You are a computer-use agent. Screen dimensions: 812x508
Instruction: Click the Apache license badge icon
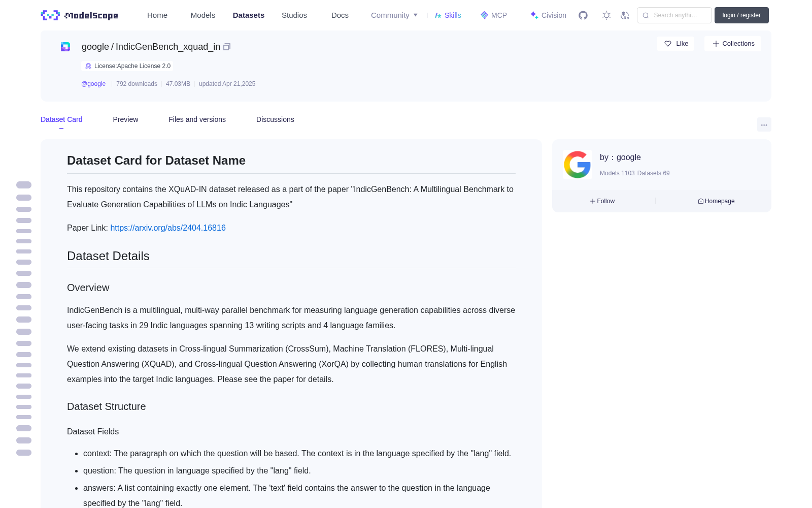click(88, 66)
